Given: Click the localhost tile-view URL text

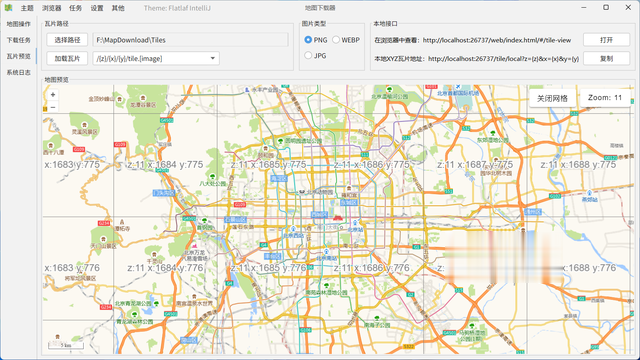Looking at the screenshot, I should coord(497,40).
